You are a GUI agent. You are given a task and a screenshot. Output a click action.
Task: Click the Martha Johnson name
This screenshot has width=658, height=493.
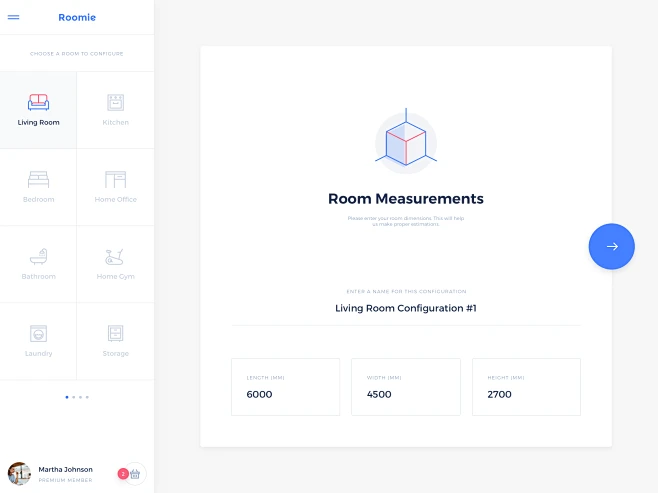tap(65, 470)
